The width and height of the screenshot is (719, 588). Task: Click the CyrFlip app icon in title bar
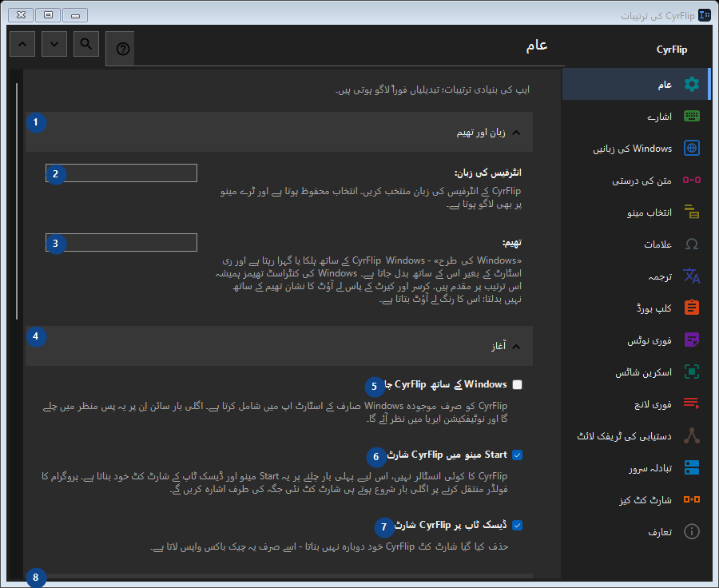click(705, 15)
